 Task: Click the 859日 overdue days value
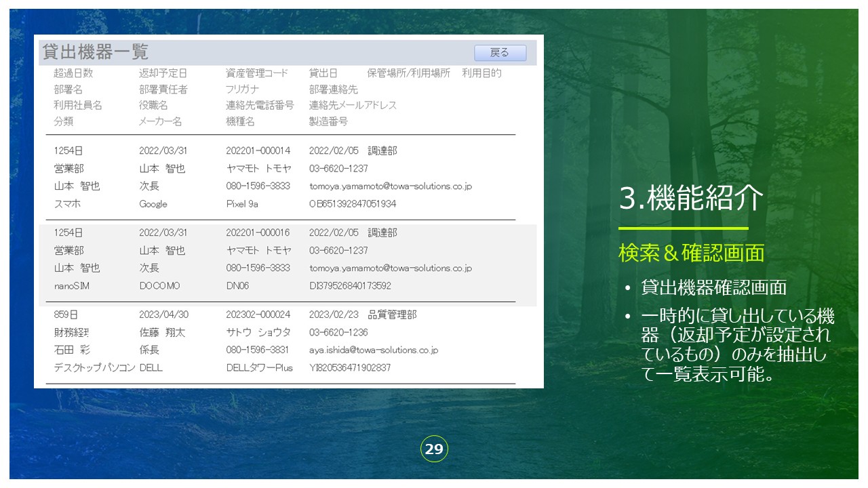click(68, 315)
